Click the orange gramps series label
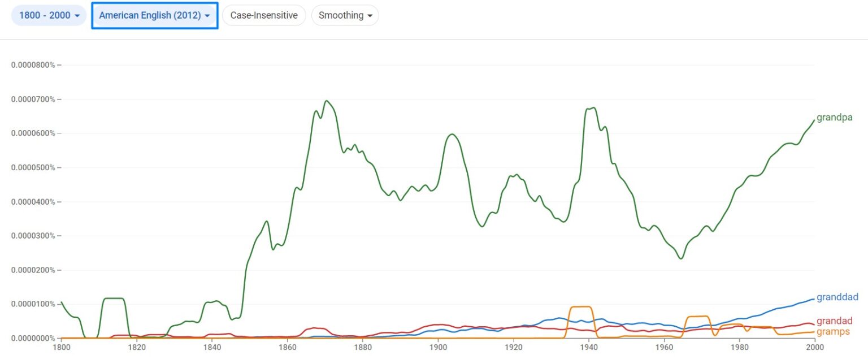The image size is (868, 359). click(833, 331)
